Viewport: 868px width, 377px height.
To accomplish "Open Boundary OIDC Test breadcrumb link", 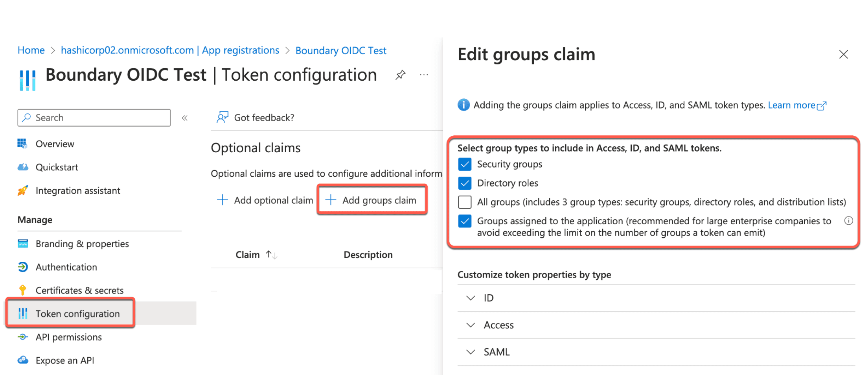I will [341, 50].
